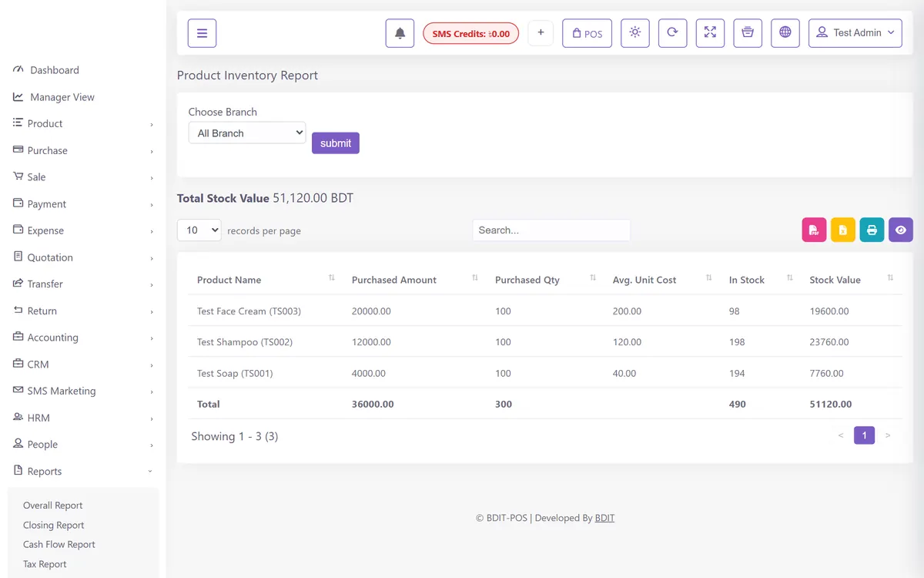Viewport: 924px width, 578px height.
Task: Expand the Purchase sidebar menu
Action: pos(83,150)
